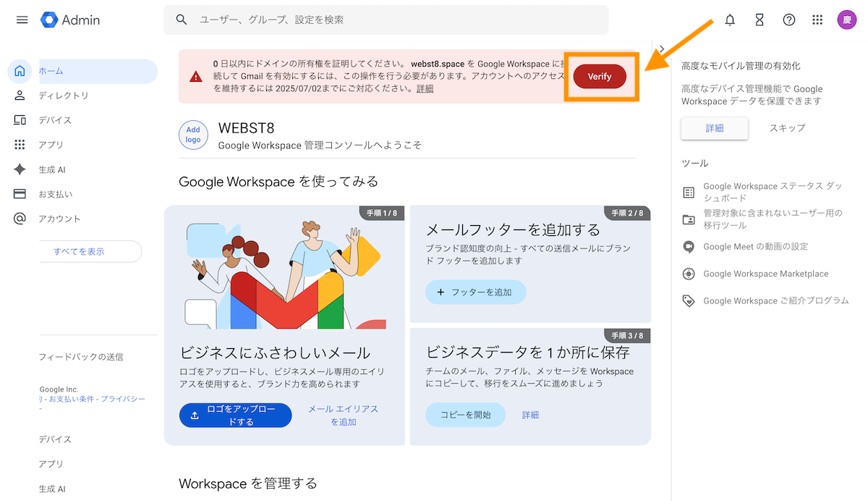
Task: Open Google Workspace Marketplace link
Action: click(x=766, y=274)
